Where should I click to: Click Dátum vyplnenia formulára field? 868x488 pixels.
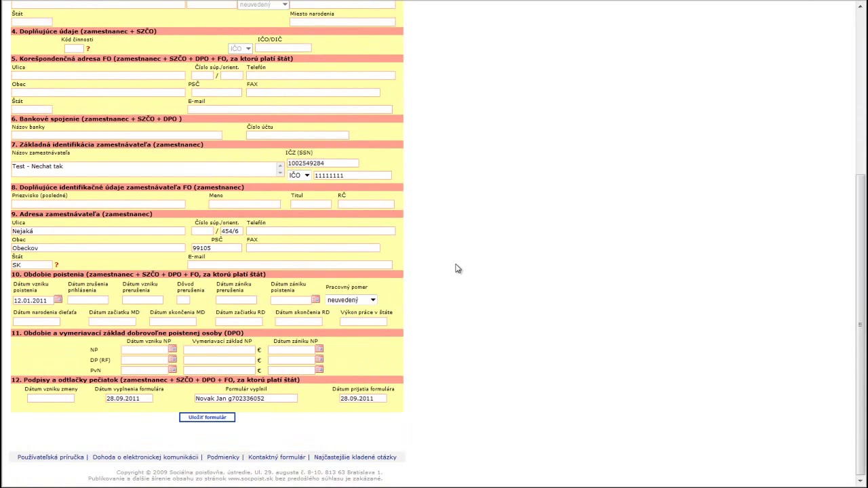coord(129,399)
